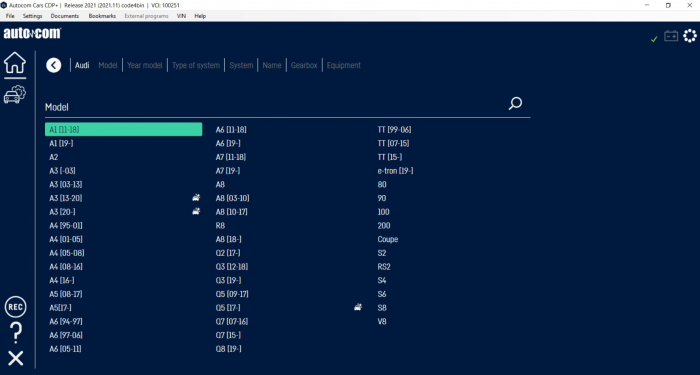
Task: Go to the Home screen icon
Action: click(x=15, y=63)
